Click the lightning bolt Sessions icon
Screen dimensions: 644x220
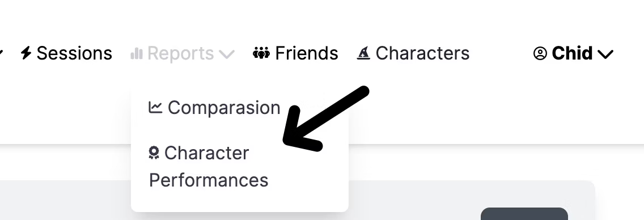pyautogui.click(x=26, y=53)
